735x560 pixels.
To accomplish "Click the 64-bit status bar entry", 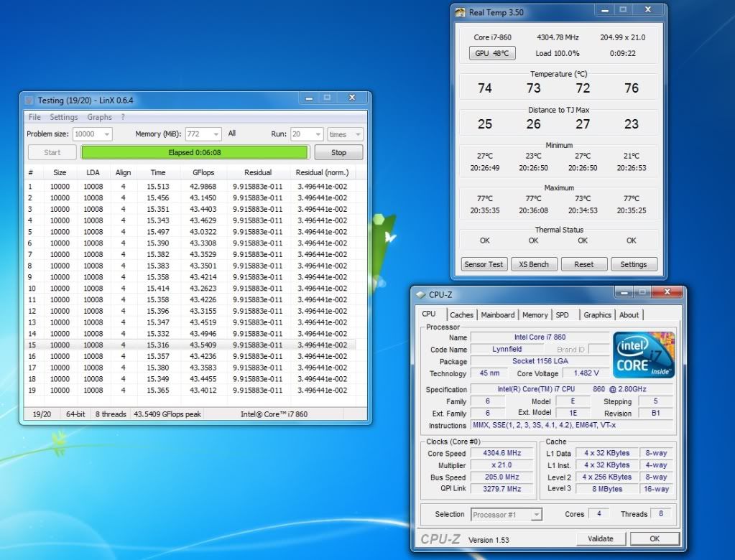I will (x=75, y=414).
